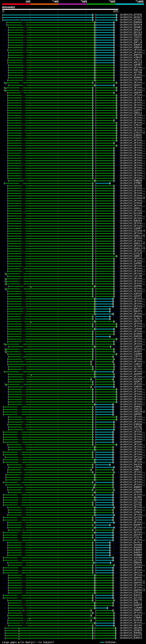Click label UniRef100_A7PLF1
The image size is (146, 644).
pos(131,60)
